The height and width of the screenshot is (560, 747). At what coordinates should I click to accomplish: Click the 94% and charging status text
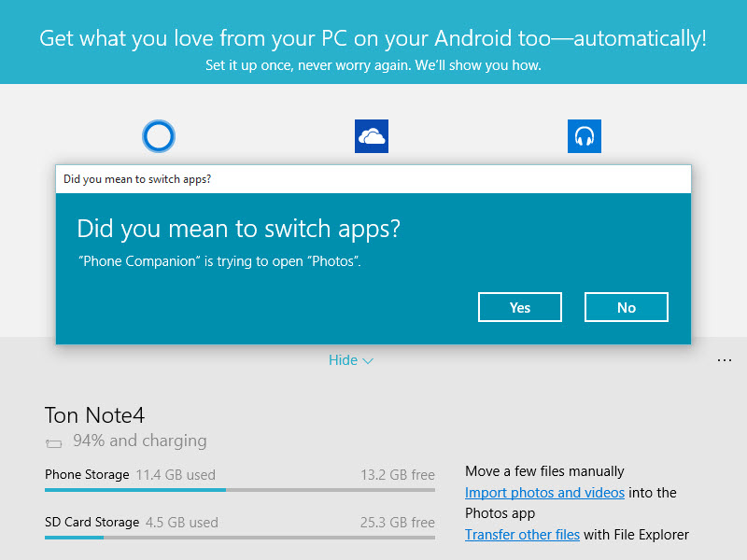(x=140, y=441)
